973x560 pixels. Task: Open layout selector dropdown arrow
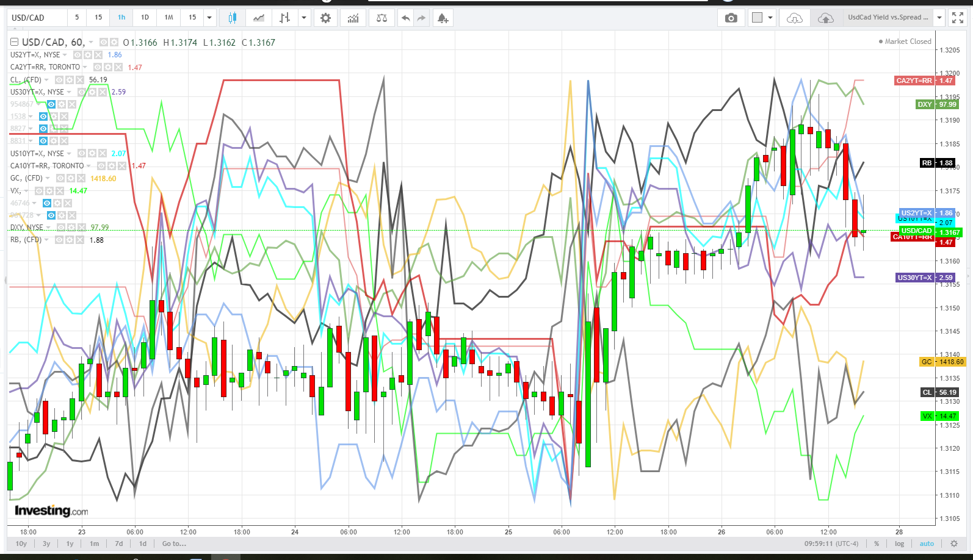pos(770,18)
